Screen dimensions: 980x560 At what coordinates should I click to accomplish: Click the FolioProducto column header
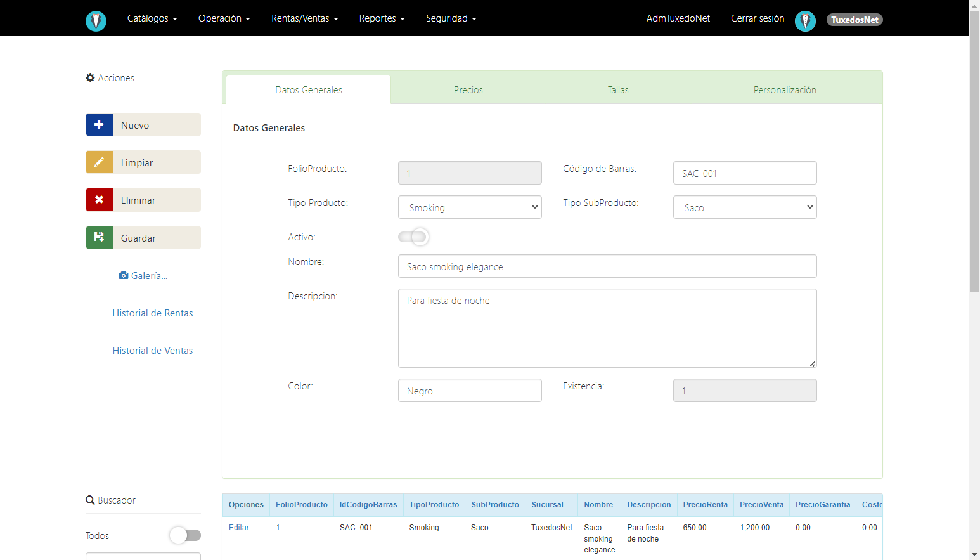(302, 505)
